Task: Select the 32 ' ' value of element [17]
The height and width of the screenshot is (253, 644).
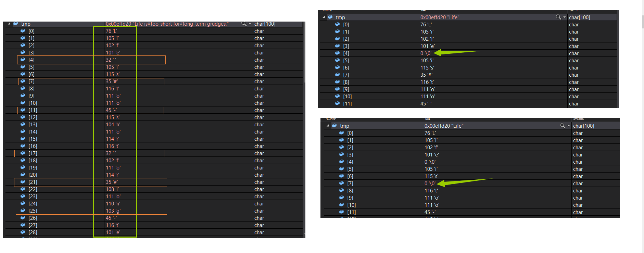Action: [111, 153]
